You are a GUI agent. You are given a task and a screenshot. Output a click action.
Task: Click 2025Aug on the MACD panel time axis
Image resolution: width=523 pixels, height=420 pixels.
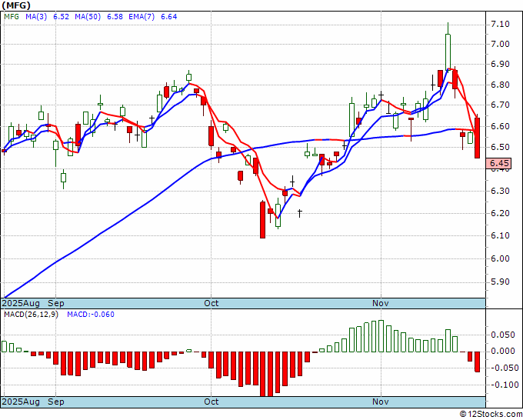point(21,402)
